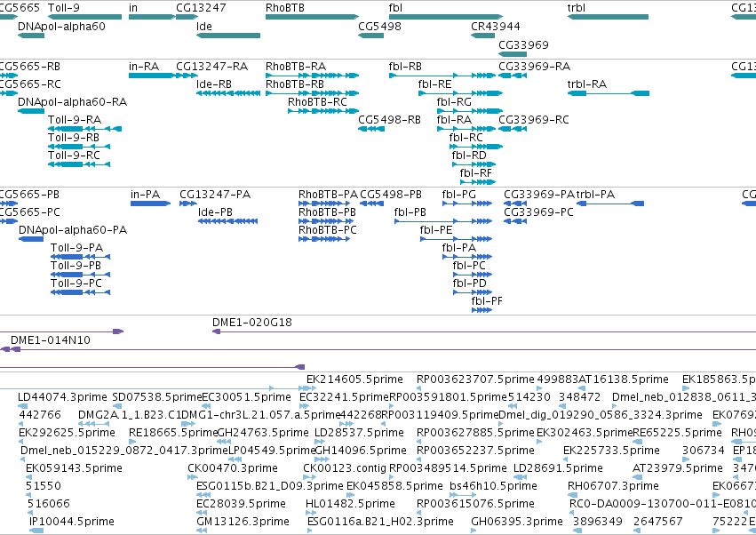Select the RhoBTB-RB transcript label

pos(295,84)
